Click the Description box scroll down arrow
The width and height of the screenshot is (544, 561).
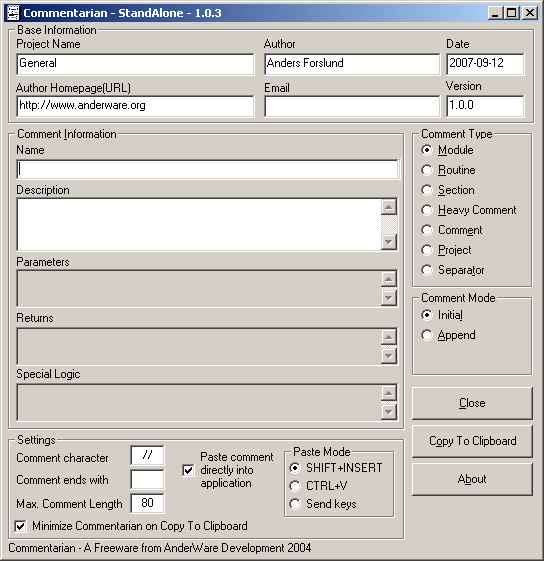(389, 242)
